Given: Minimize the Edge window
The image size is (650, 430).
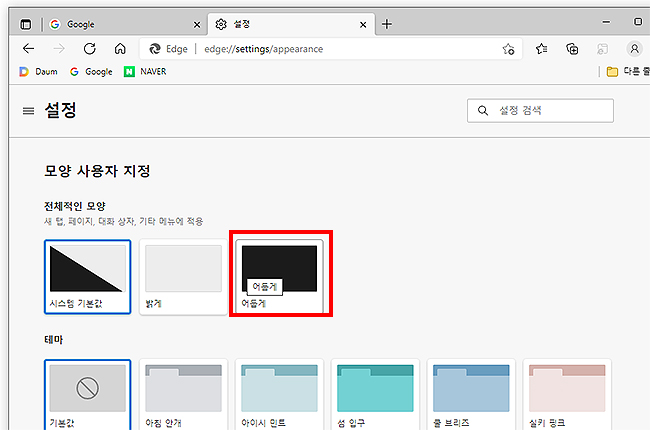Looking at the screenshot, I should (606, 22).
